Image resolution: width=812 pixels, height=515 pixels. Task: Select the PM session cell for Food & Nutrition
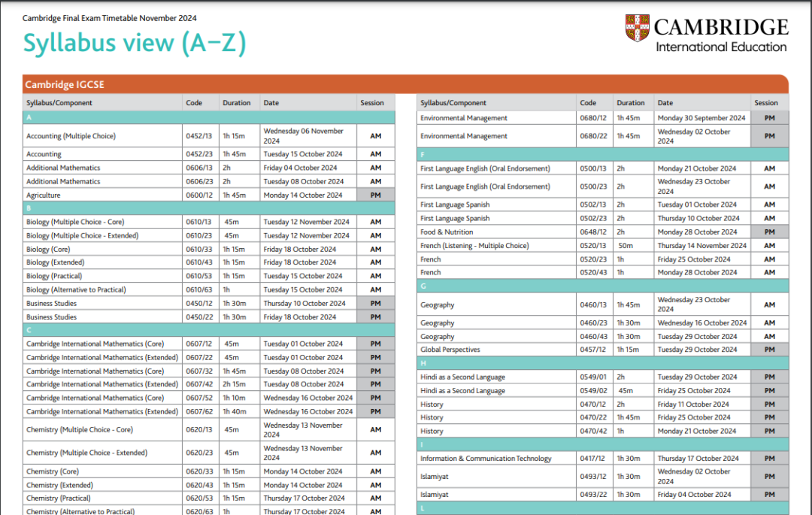(770, 232)
